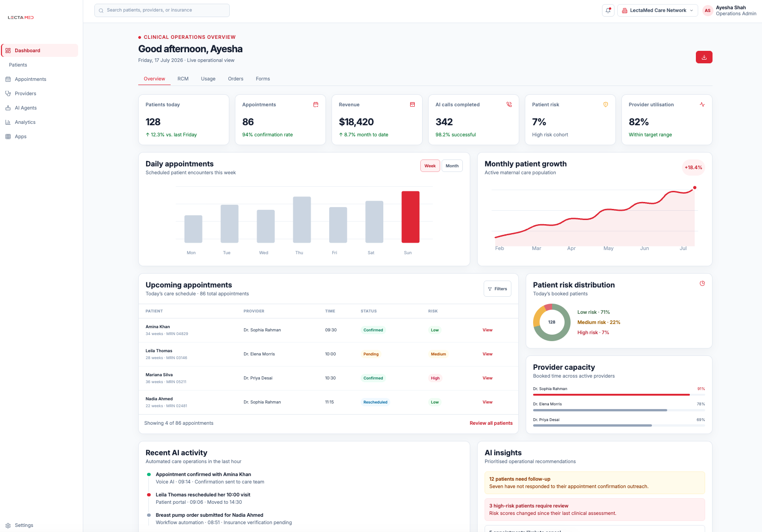This screenshot has width=762, height=532.
Task: Click shield icon on Patient risk card
Action: coord(606,105)
